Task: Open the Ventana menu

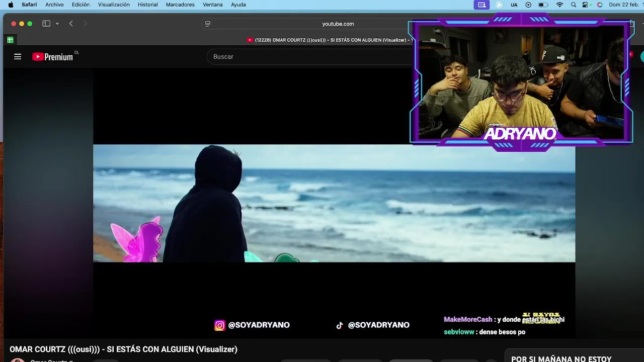Action: 213,5
